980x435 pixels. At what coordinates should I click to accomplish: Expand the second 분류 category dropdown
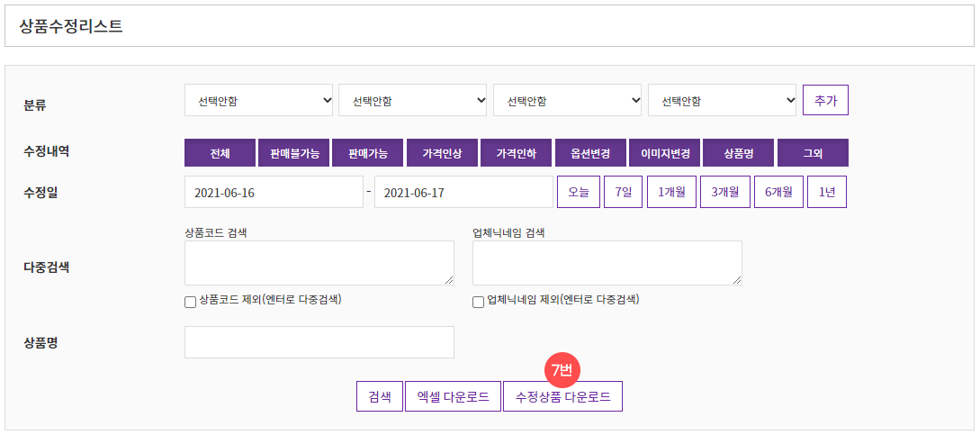tap(413, 100)
